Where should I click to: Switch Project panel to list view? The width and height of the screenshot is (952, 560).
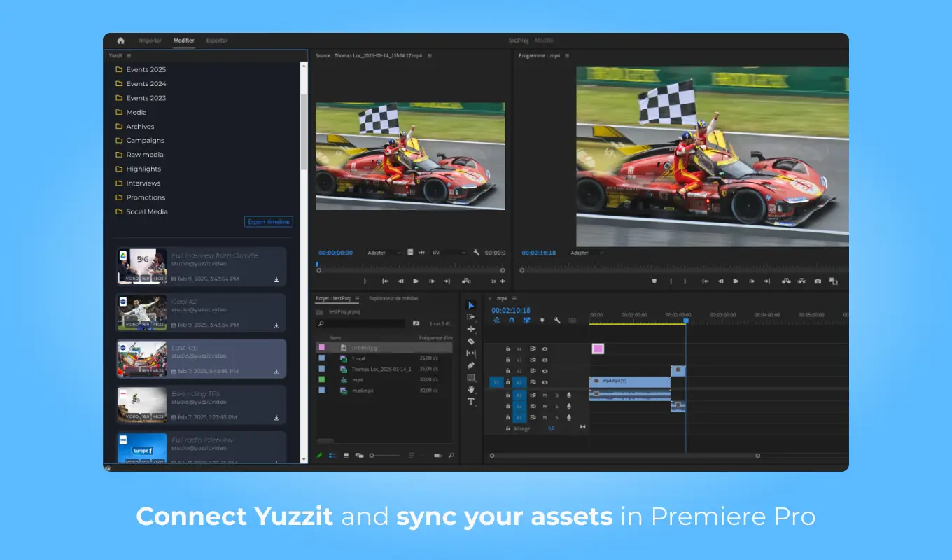click(x=332, y=455)
